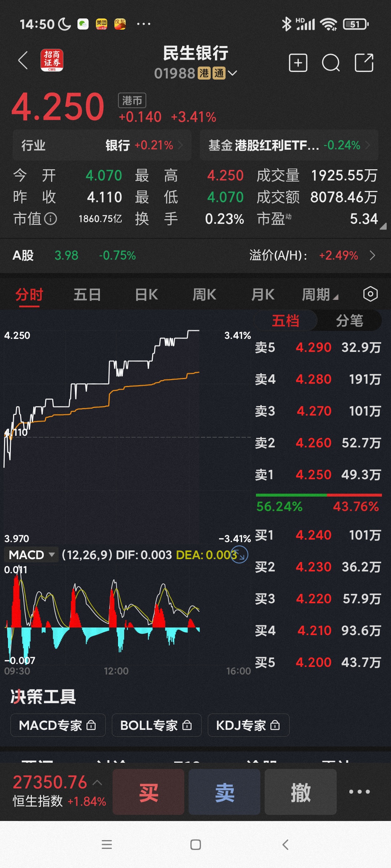Expand quote details triangle near 市盈

pos(383,226)
